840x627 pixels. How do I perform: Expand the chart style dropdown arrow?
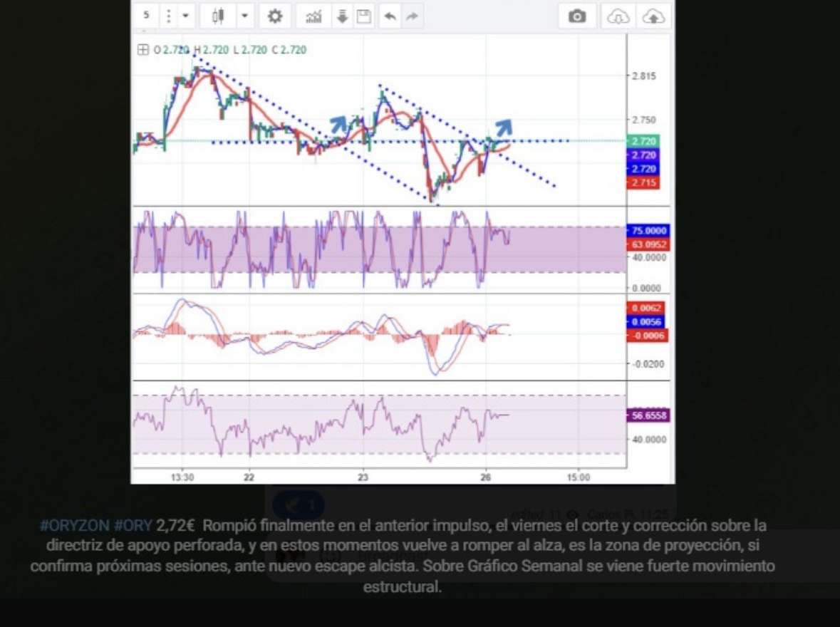(x=244, y=16)
